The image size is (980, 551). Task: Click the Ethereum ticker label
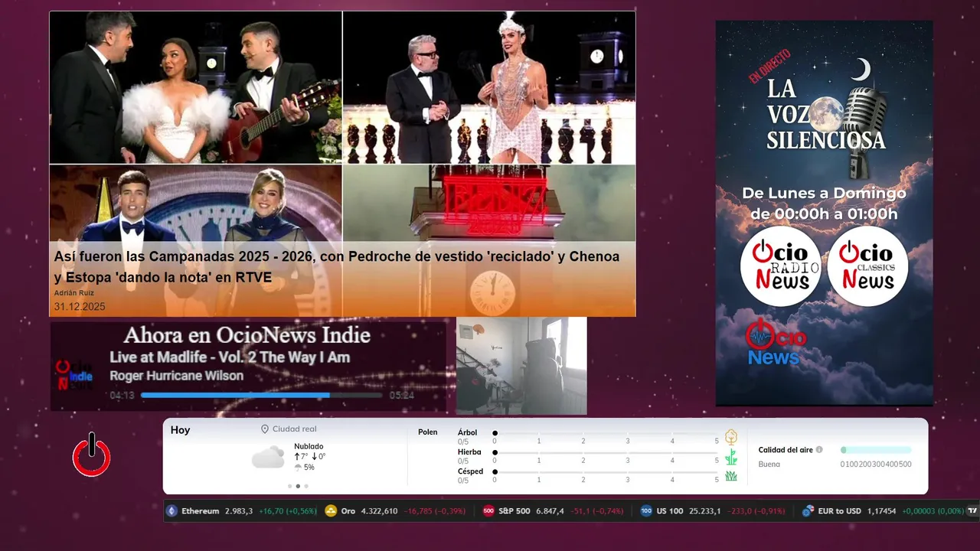[x=201, y=511]
